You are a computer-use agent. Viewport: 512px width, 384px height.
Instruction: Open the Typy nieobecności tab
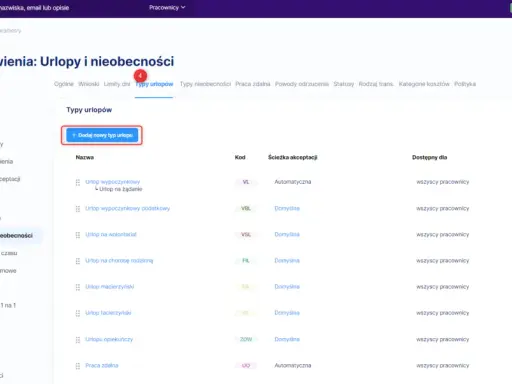205,84
